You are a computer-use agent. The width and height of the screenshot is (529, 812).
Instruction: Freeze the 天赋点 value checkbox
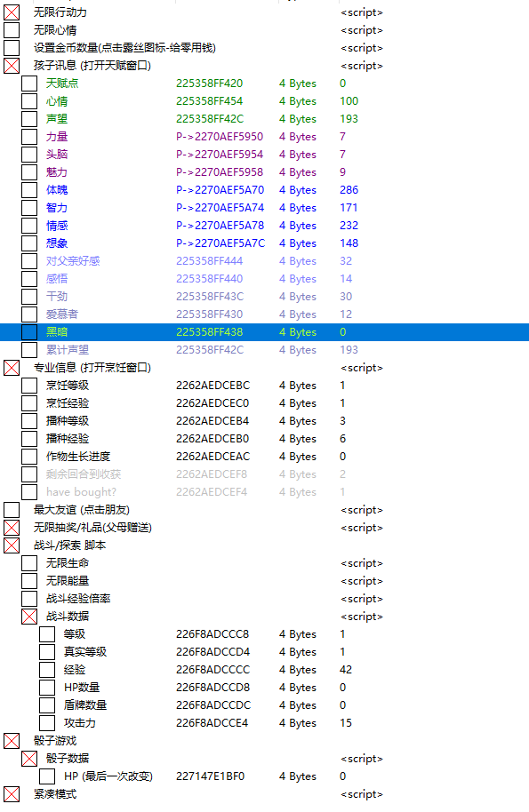click(29, 84)
